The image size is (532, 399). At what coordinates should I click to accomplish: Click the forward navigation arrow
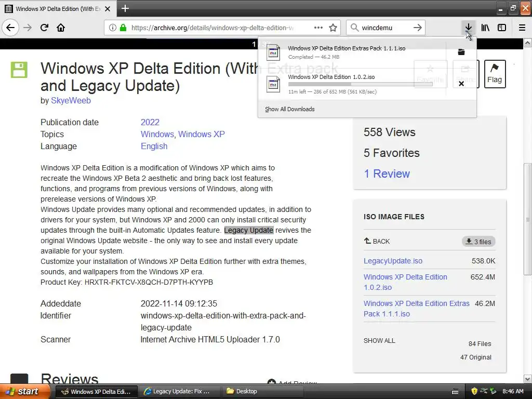point(28,28)
